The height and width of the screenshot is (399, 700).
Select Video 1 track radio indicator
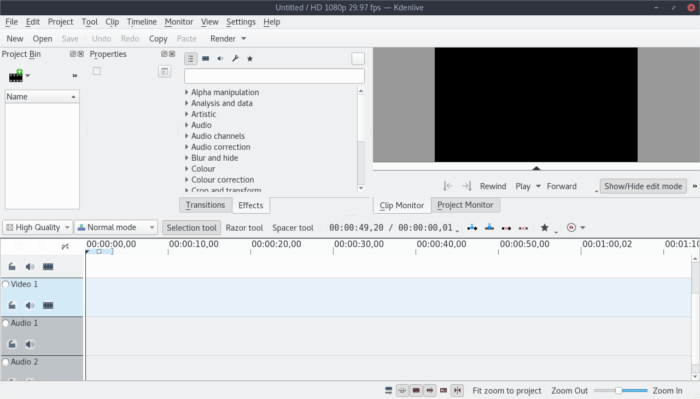coord(5,284)
